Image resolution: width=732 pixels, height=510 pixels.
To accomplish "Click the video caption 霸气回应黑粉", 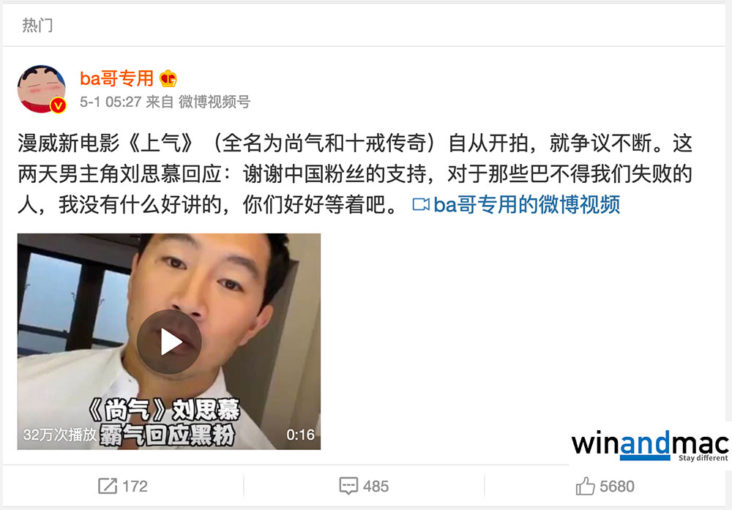I will pos(167,435).
